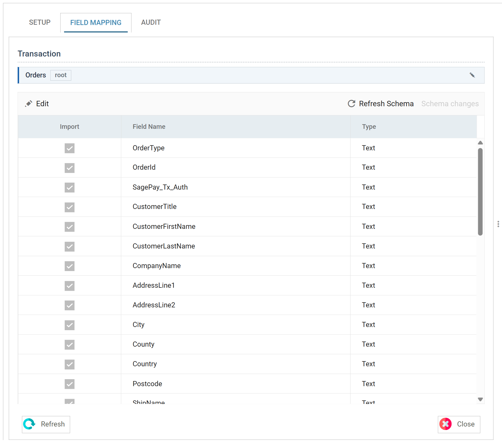Click the scroll up arrow of table
This screenshot has width=502, height=448.
click(x=481, y=143)
